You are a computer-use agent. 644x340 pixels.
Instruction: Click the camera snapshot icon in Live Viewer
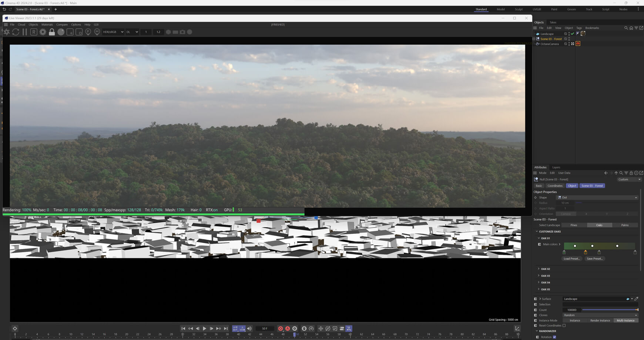pos(182,32)
